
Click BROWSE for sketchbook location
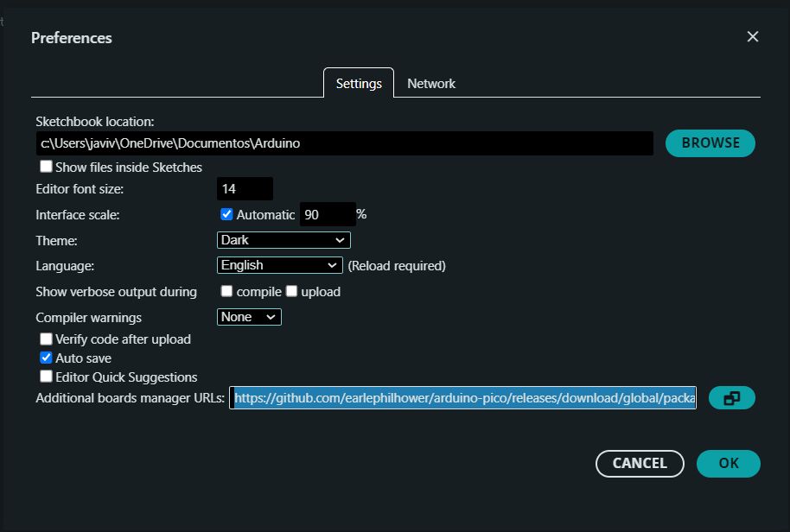pos(710,142)
